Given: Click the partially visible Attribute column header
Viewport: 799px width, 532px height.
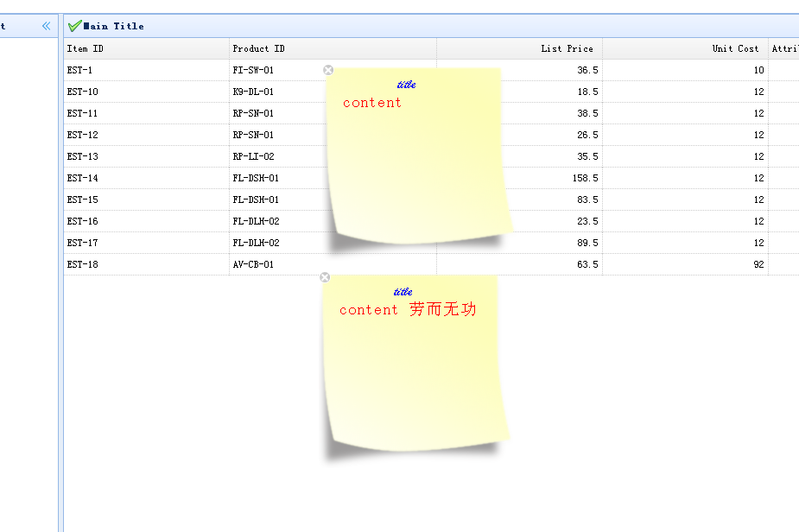Looking at the screenshot, I should pyautogui.click(x=784, y=48).
